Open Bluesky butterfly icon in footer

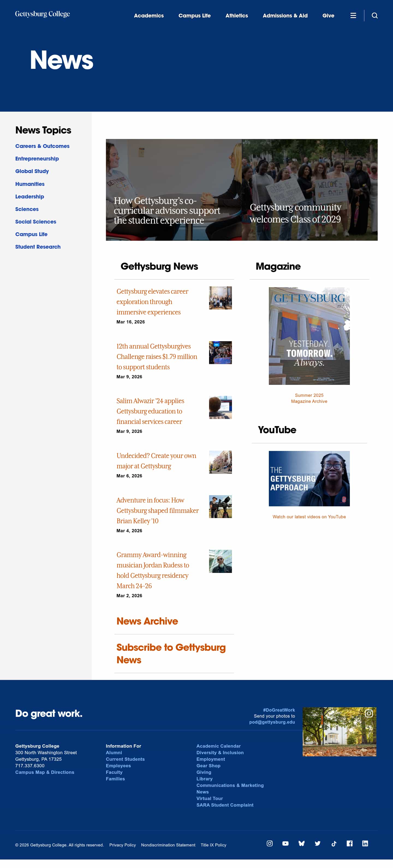tap(301, 843)
